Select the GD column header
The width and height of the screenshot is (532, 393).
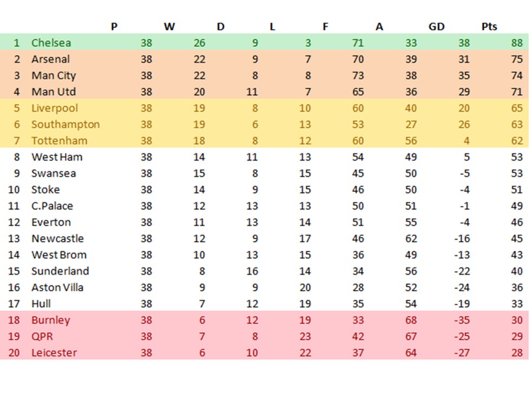click(436, 27)
